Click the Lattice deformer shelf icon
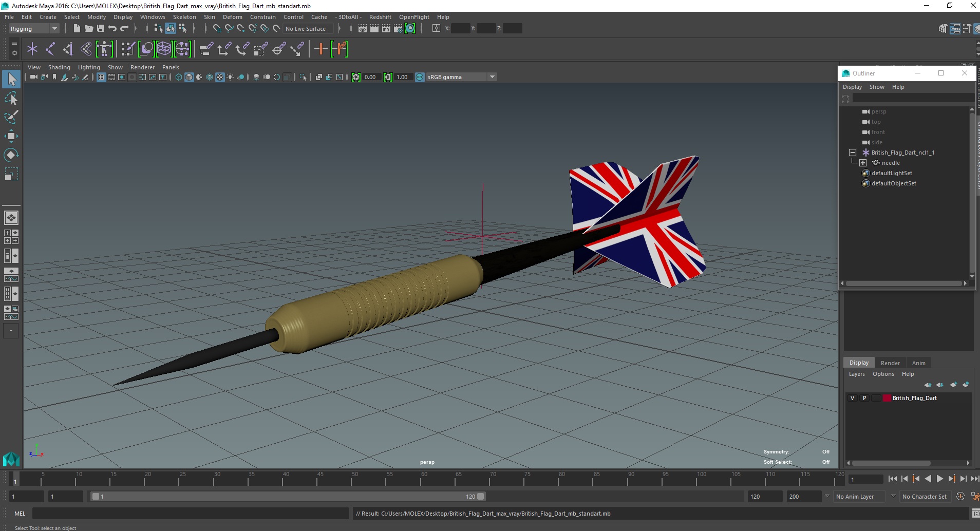The height and width of the screenshot is (531, 980). [x=164, y=49]
